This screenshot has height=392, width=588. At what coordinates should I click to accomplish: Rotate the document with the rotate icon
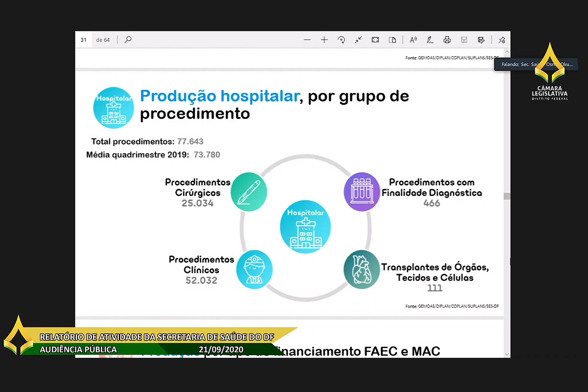[341, 40]
